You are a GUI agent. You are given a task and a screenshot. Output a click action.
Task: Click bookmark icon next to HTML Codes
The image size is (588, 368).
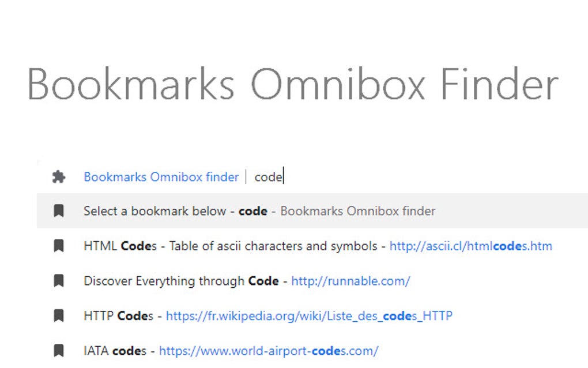(58, 246)
